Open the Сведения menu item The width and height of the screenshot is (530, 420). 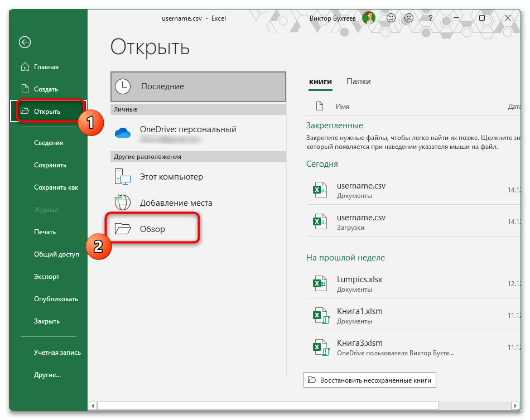49,143
